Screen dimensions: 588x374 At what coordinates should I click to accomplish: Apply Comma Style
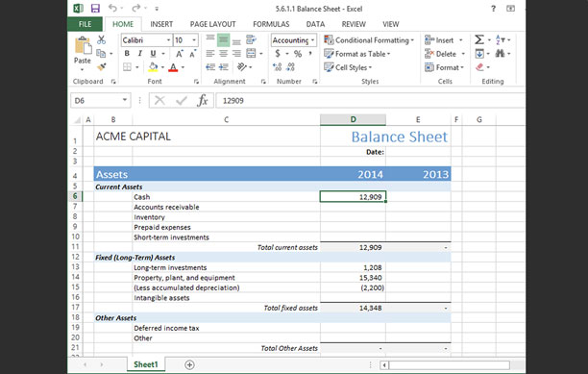[x=310, y=54]
